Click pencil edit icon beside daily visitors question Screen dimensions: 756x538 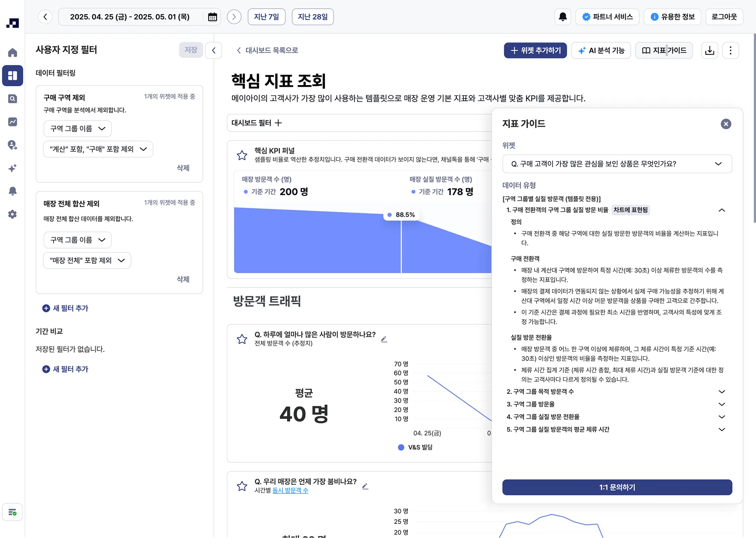[x=384, y=339]
